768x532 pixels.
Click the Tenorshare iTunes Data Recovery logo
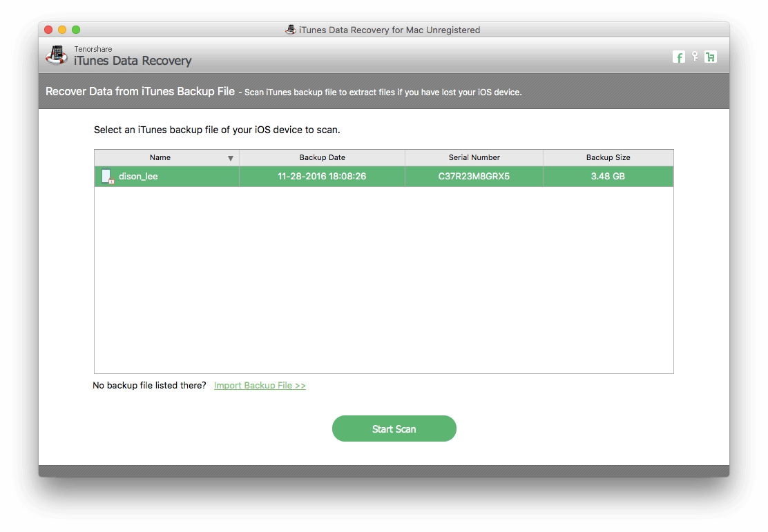[x=57, y=55]
